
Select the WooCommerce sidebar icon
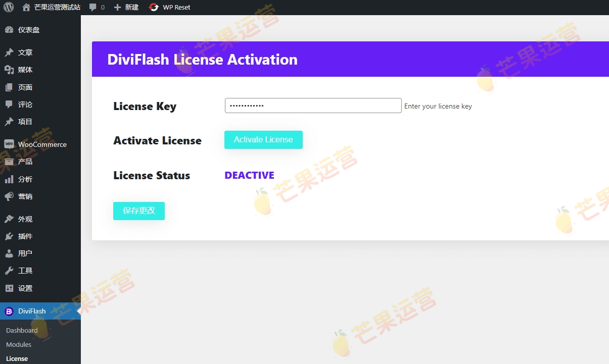click(x=10, y=144)
